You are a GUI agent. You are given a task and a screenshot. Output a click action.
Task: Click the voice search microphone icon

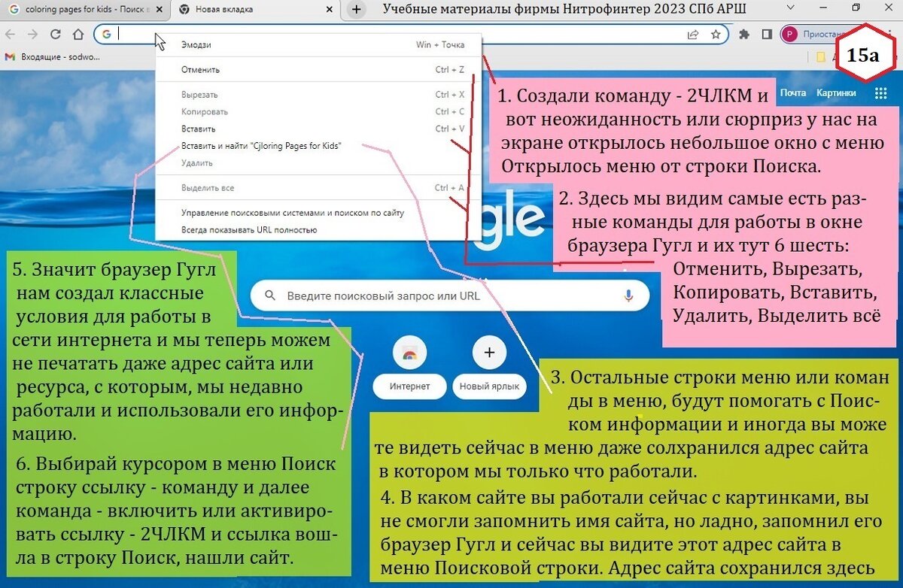point(629,296)
